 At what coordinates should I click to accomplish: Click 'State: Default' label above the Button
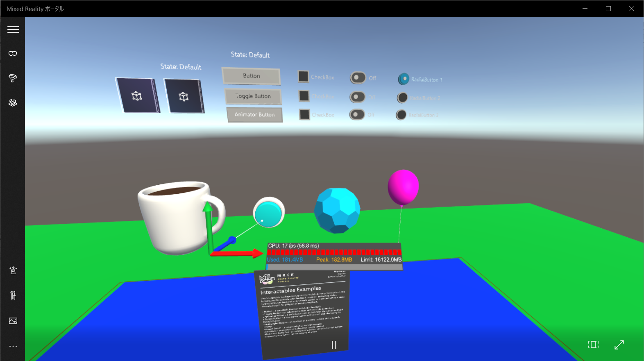[250, 54]
